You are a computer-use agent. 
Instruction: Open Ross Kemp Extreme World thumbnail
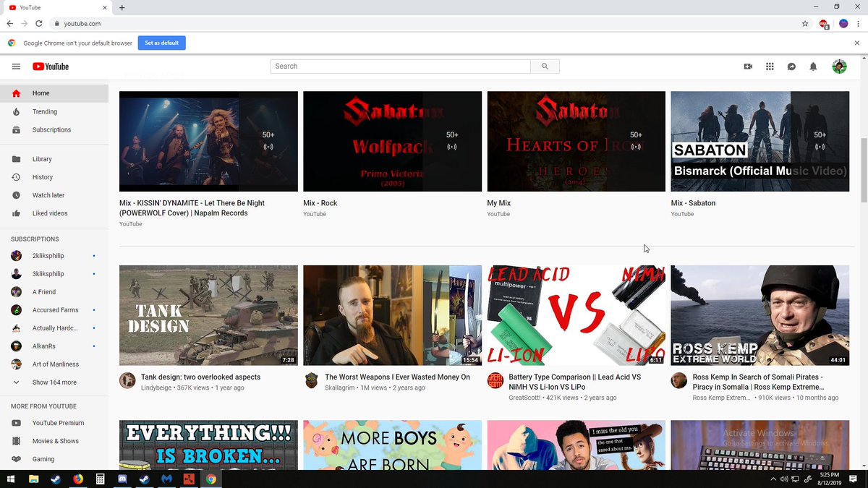pos(760,315)
